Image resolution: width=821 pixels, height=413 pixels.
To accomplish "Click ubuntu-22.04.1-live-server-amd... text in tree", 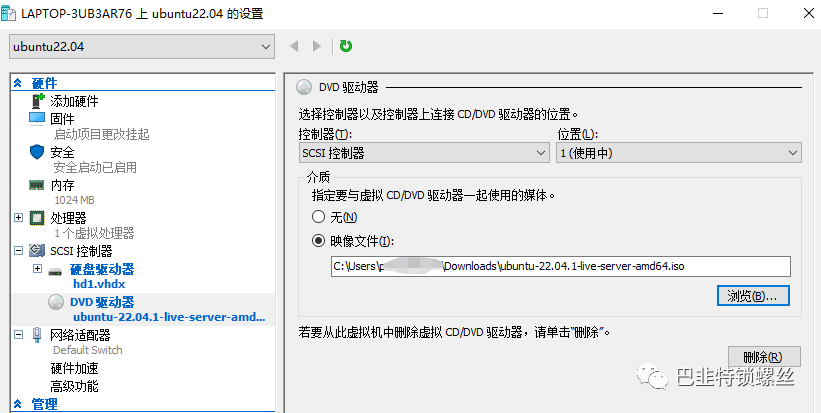I will click(x=169, y=317).
